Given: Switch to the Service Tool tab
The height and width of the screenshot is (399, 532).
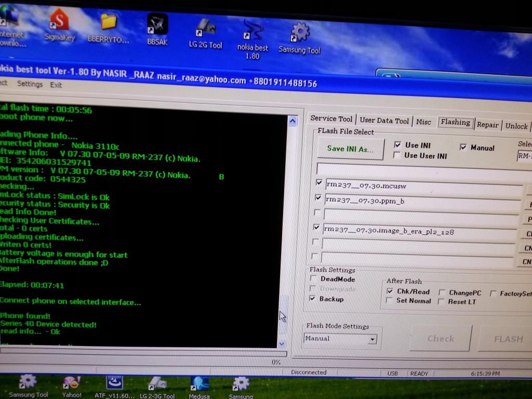Looking at the screenshot, I should click(x=331, y=118).
